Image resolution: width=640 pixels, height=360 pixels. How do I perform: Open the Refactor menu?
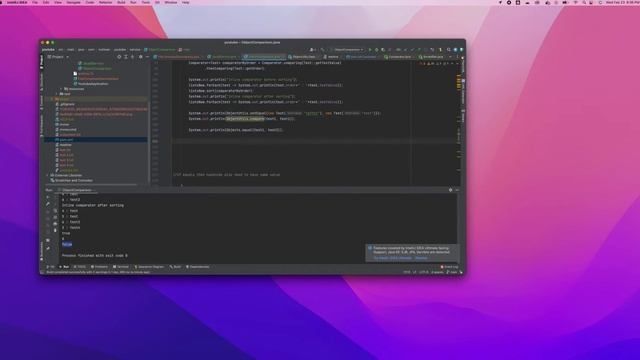tap(105, 2)
